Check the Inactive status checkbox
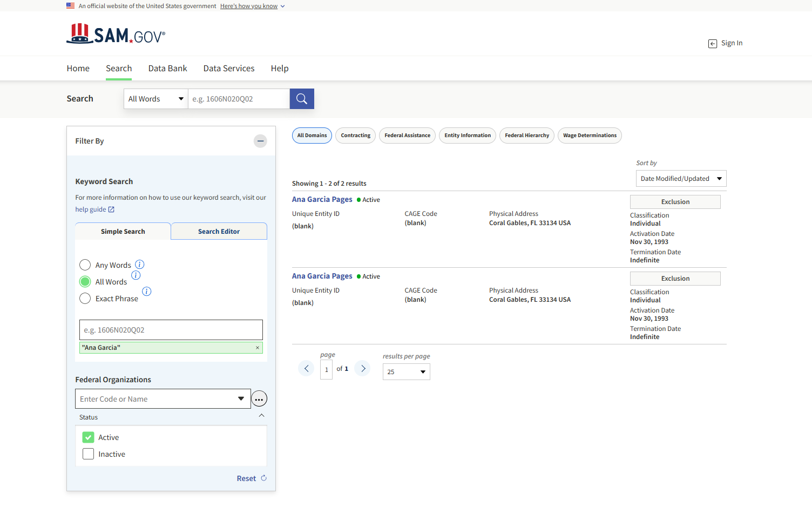This screenshot has width=812, height=528. click(x=88, y=454)
